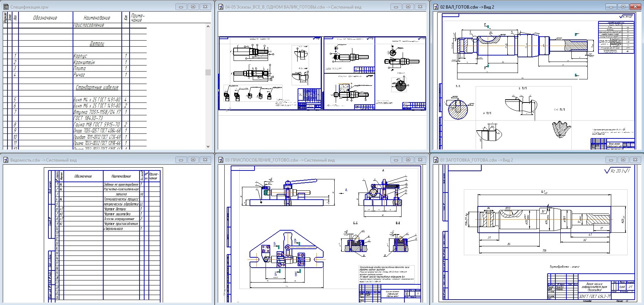Screen dimensions: 644x305
Task: Click the Чертеж детали row in Ведомость
Action: 115,209
